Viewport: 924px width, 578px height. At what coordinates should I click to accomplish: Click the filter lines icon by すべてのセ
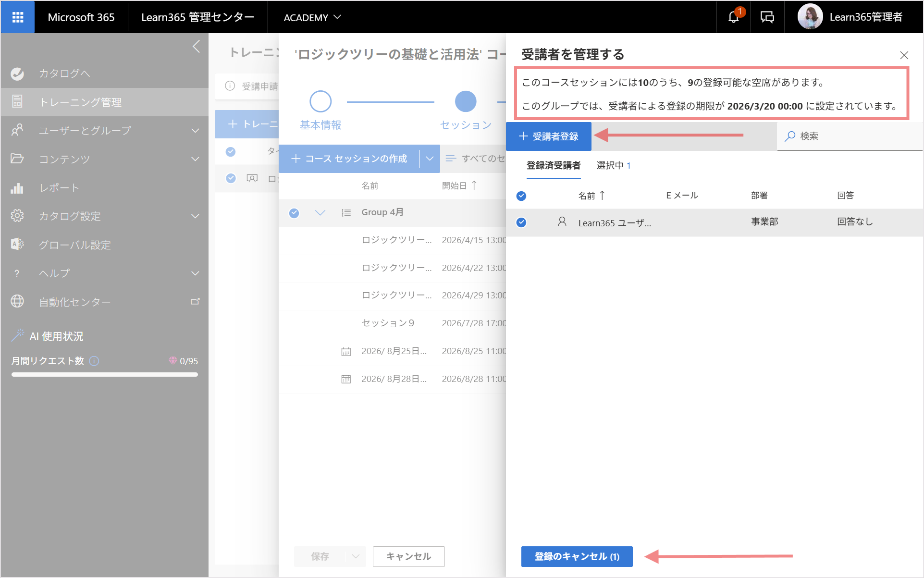click(451, 158)
